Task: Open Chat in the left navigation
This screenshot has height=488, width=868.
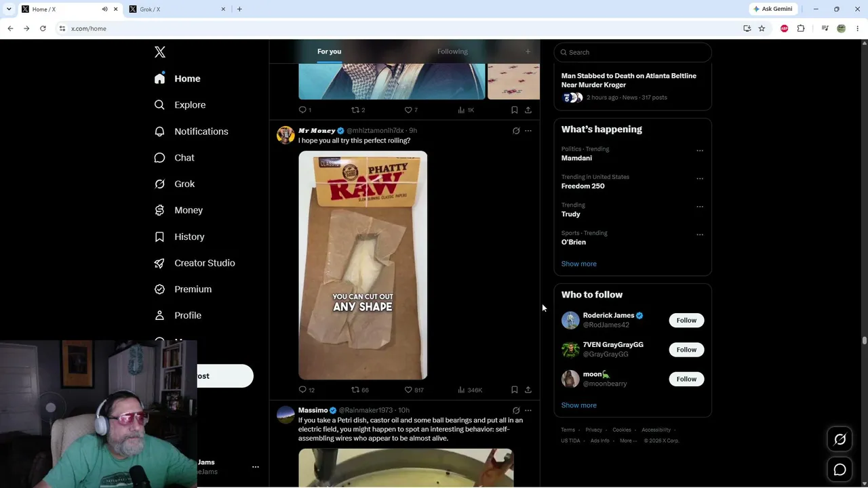Action: pyautogui.click(x=174, y=158)
